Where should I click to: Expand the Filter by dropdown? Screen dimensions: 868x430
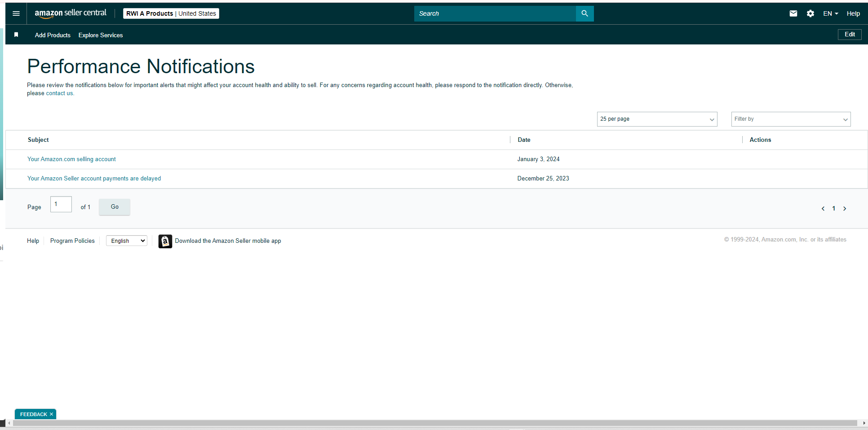791,119
